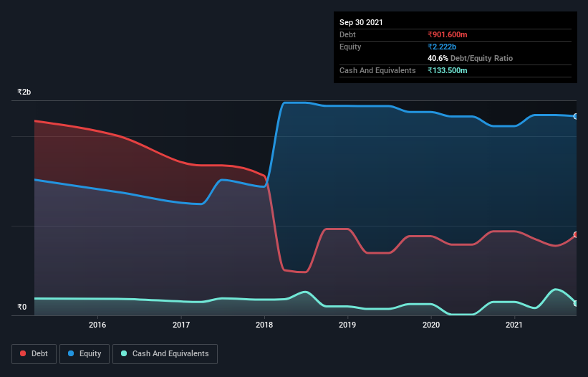Click the red Debt legend dot
This screenshot has height=377, width=588.
(23, 353)
